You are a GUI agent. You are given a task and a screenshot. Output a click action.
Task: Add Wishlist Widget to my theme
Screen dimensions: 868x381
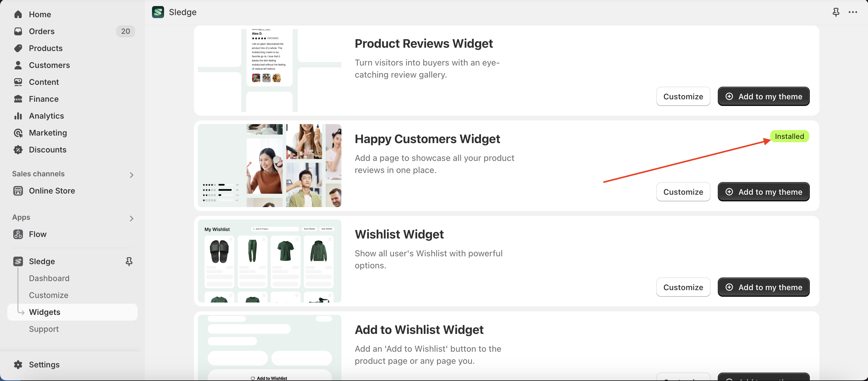763,287
